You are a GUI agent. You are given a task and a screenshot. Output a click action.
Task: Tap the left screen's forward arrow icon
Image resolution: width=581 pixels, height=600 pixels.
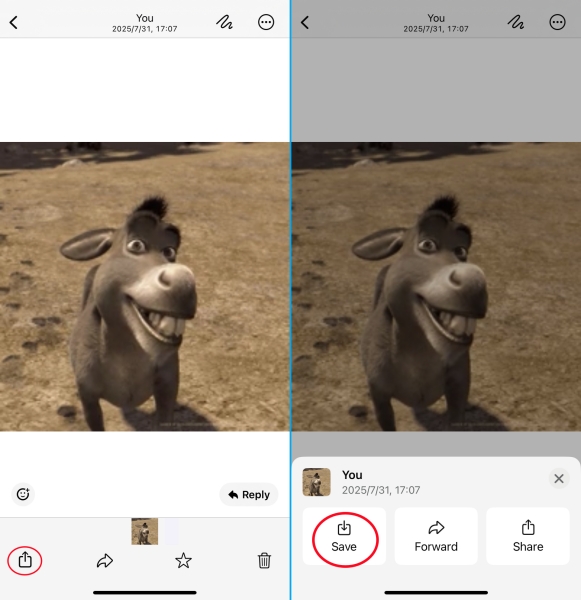click(x=105, y=561)
